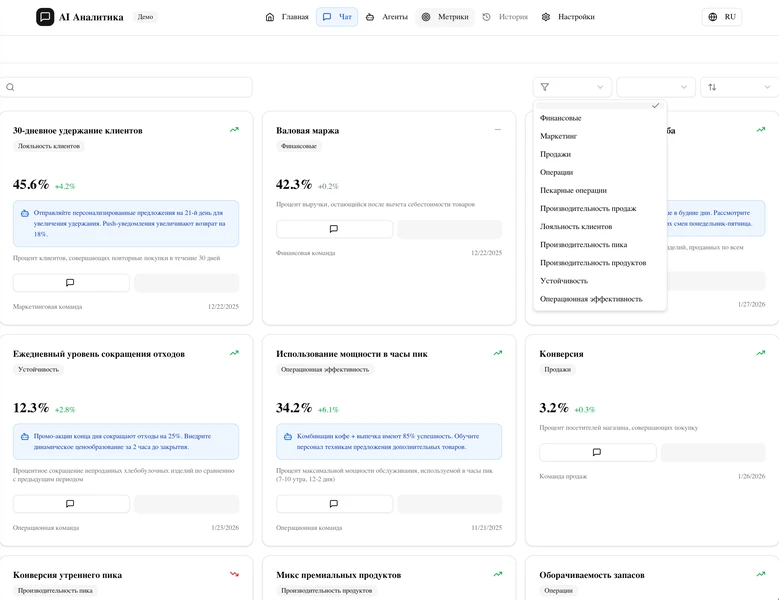Click AI tip robot icon on capacity card
Screen dimensions: 779x600
(x=288, y=437)
